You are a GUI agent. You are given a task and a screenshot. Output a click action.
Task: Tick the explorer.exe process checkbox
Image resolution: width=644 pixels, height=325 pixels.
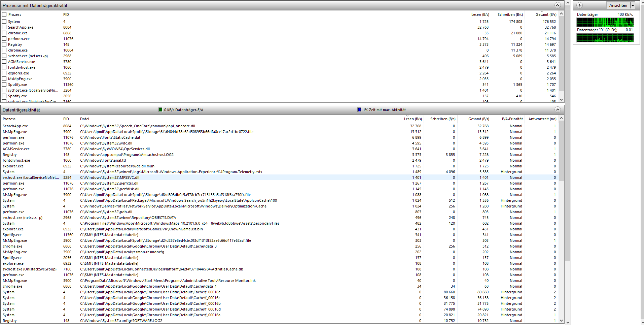(x=4, y=73)
